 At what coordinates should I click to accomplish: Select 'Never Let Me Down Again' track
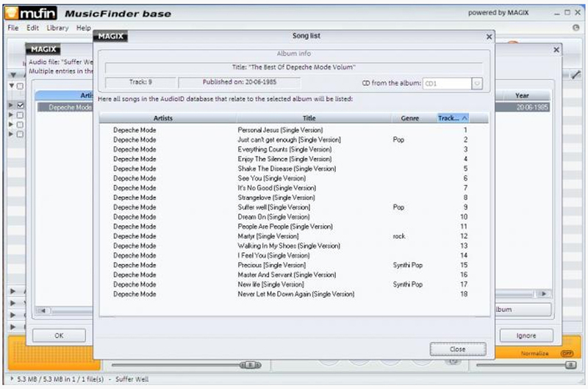pos(294,294)
